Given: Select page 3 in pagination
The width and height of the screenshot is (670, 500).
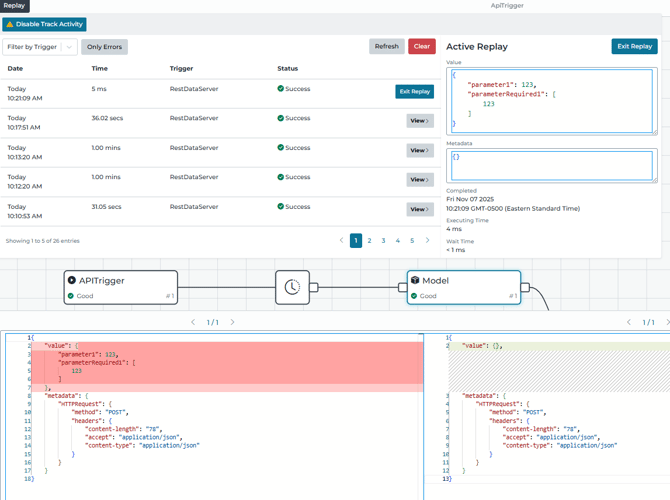Looking at the screenshot, I should click(x=383, y=241).
